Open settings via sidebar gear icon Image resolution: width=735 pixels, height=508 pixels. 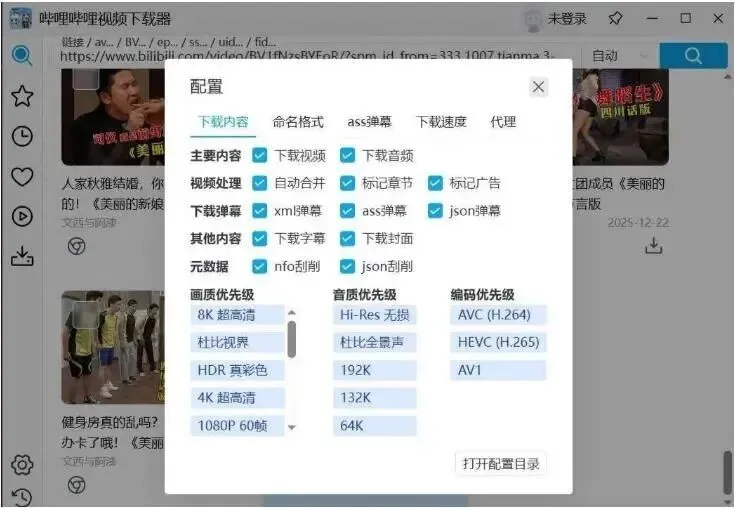click(22, 464)
